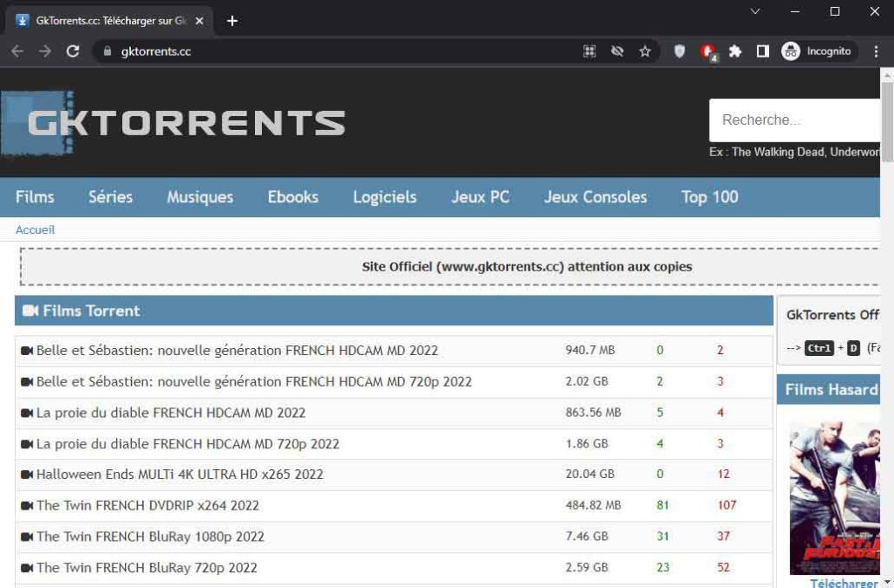View site info via the padlock icon
Screen dimensions: 894x588
(107, 51)
